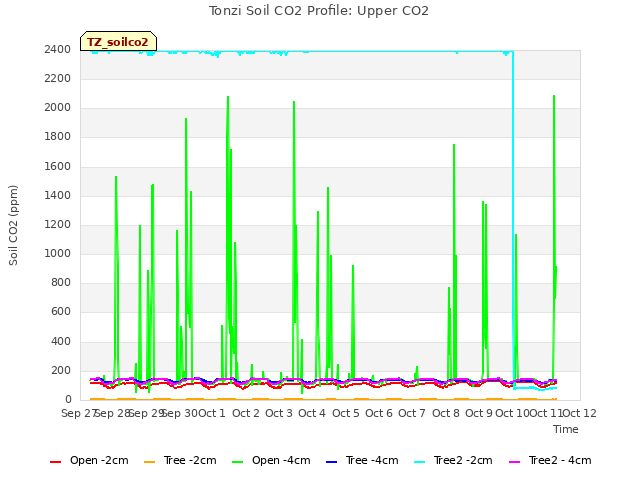Click the 1600 y-axis tick label

(58, 167)
